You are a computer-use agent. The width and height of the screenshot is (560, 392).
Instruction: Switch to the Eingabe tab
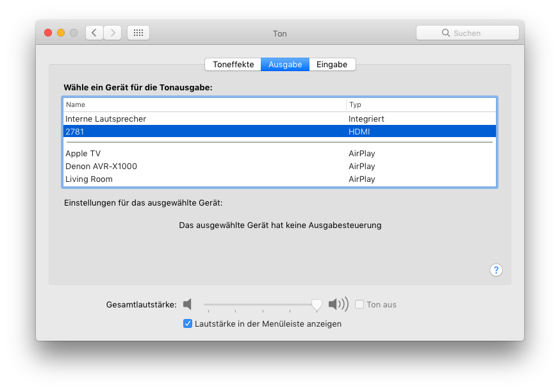pos(332,64)
